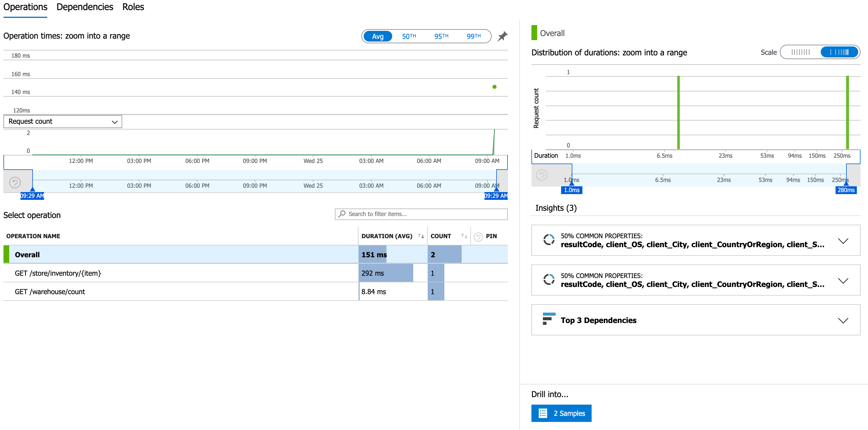Image resolution: width=868 pixels, height=430 pixels.
Task: Click the 151 ms overall duration cell
Action: (393, 255)
